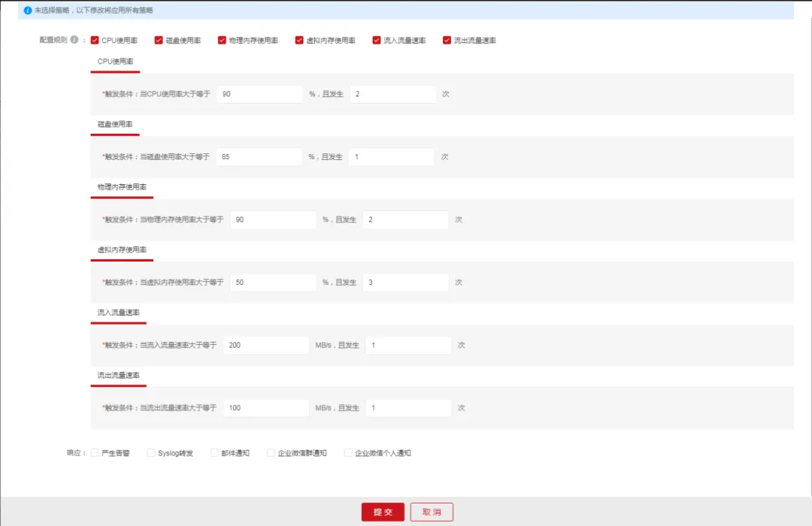Viewport: 812px width, 526px height.
Task: Check the Syslog转发 response option
Action: click(x=151, y=453)
